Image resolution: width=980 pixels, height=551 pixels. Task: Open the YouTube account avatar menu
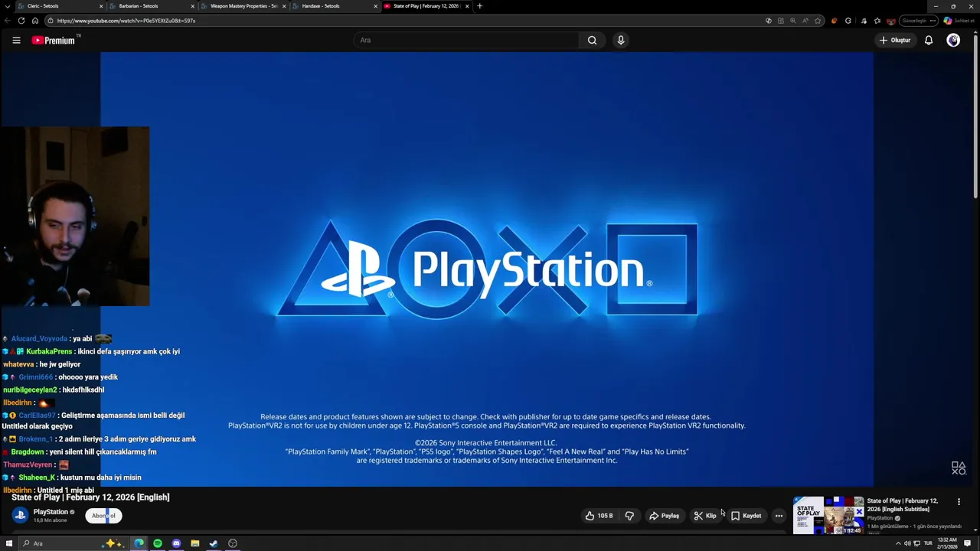(953, 40)
